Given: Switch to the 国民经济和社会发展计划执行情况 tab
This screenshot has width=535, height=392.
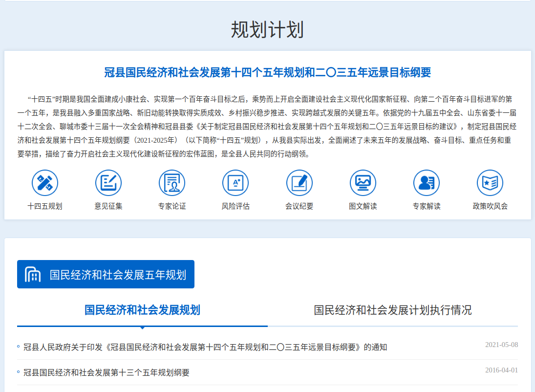Looking at the screenshot, I should (x=393, y=310).
